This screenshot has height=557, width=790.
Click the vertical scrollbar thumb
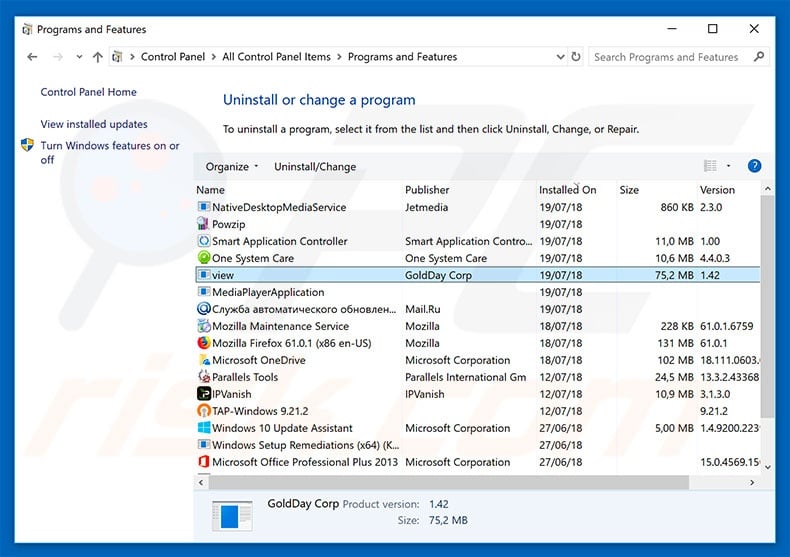(x=767, y=307)
